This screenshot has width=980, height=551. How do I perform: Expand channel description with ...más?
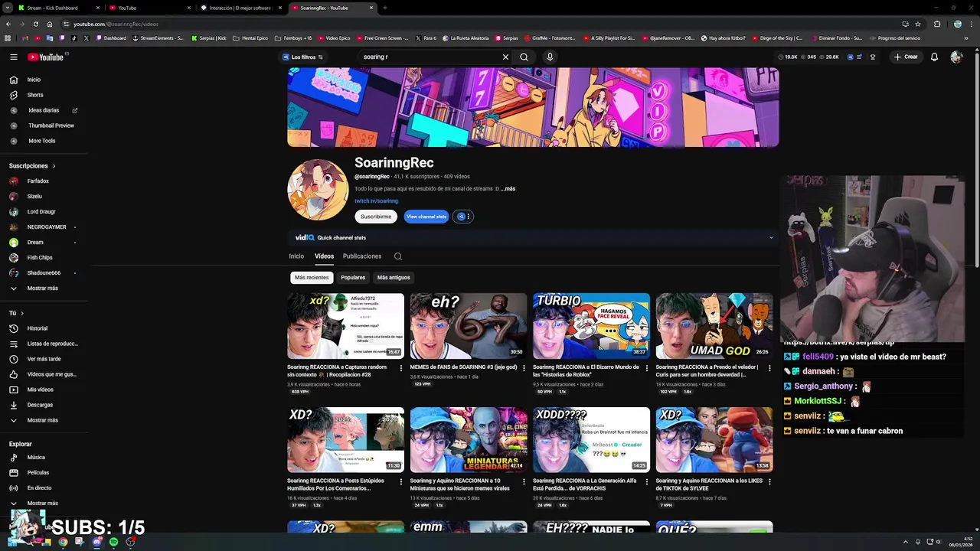508,189
